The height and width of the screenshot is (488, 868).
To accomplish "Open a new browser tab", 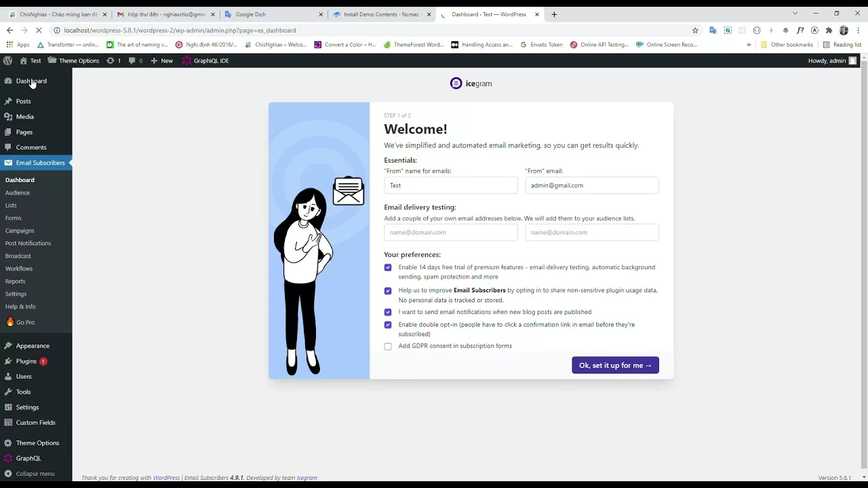I will pyautogui.click(x=554, y=14).
